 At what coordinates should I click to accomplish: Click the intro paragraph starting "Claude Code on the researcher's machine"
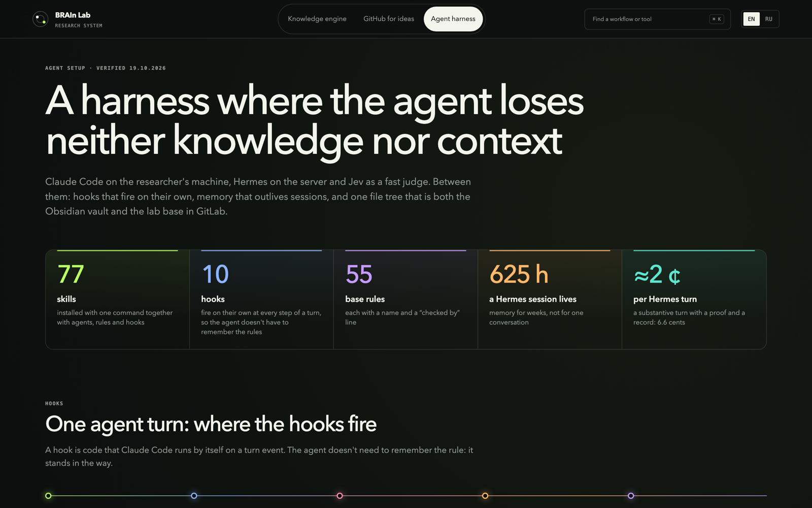click(258, 197)
